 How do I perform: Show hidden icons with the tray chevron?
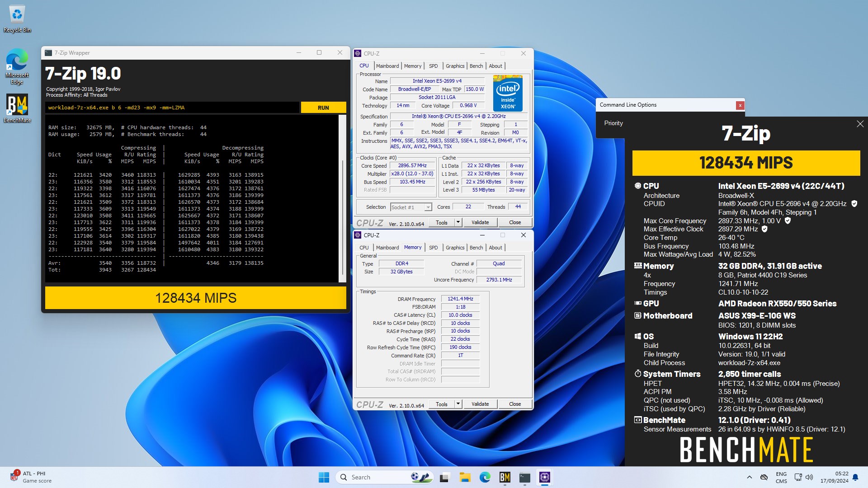pos(749,477)
